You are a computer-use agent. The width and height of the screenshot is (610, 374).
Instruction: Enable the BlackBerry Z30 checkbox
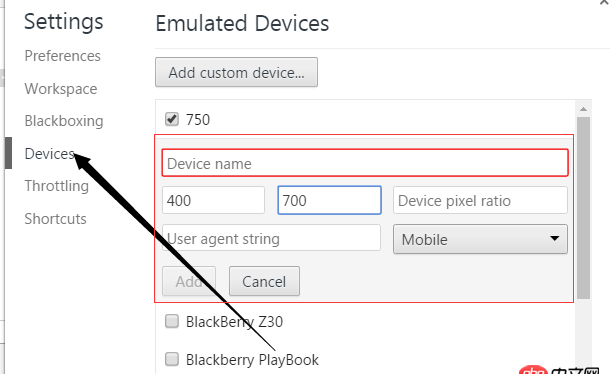point(172,321)
